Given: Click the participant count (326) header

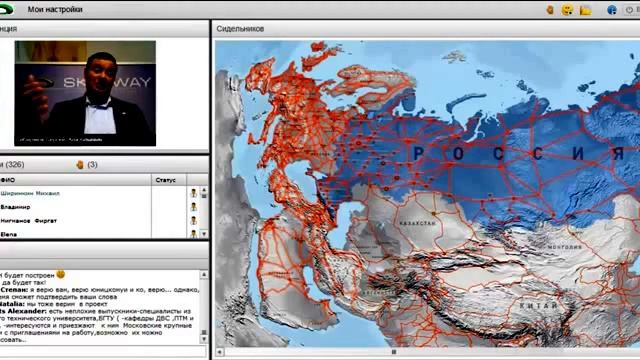Looking at the screenshot, I should (12, 164).
